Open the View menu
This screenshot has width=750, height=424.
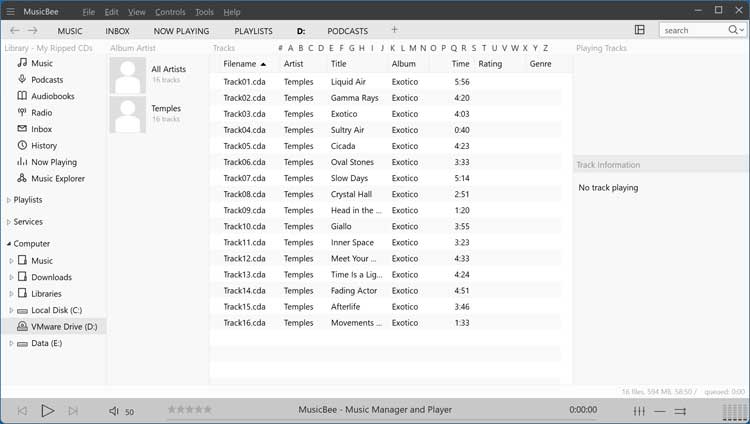[136, 12]
